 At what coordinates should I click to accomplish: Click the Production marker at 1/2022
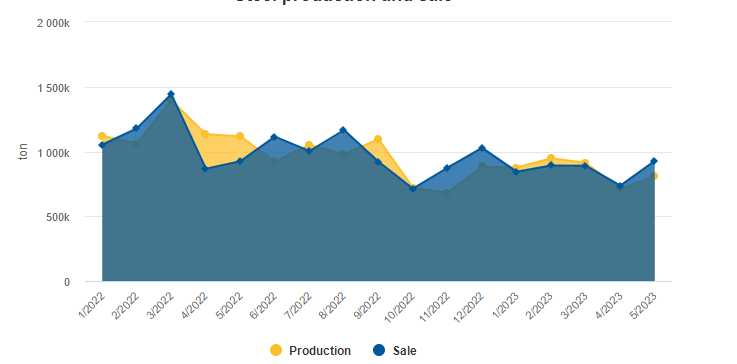coord(102,136)
